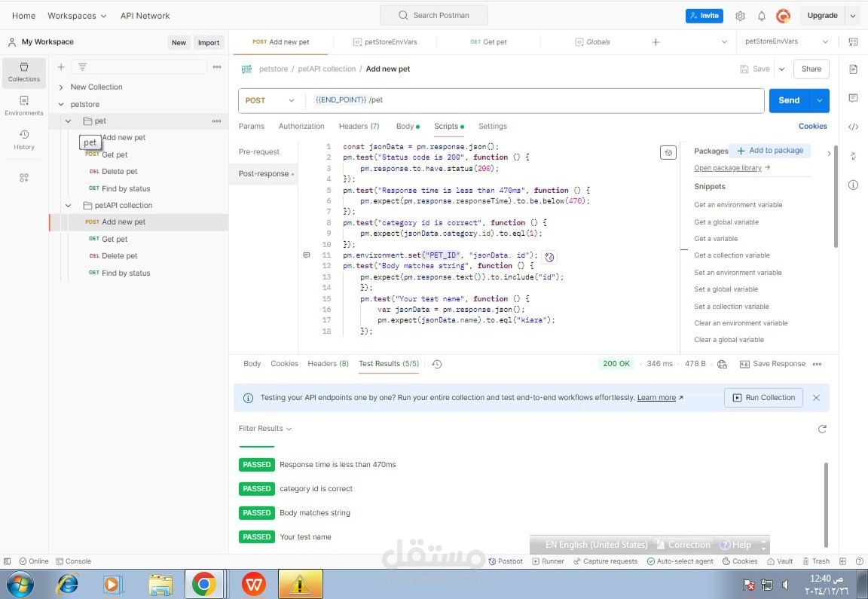Click the Send button
Viewport: 868px width, 599px height.
point(788,99)
